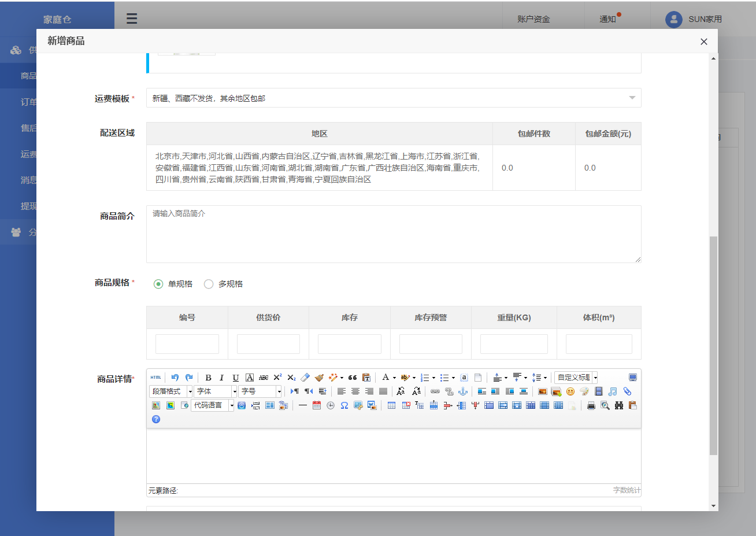Screen dimensions: 756x536
Task: Open 自定义标题 dropdown
Action: [x=576, y=378]
